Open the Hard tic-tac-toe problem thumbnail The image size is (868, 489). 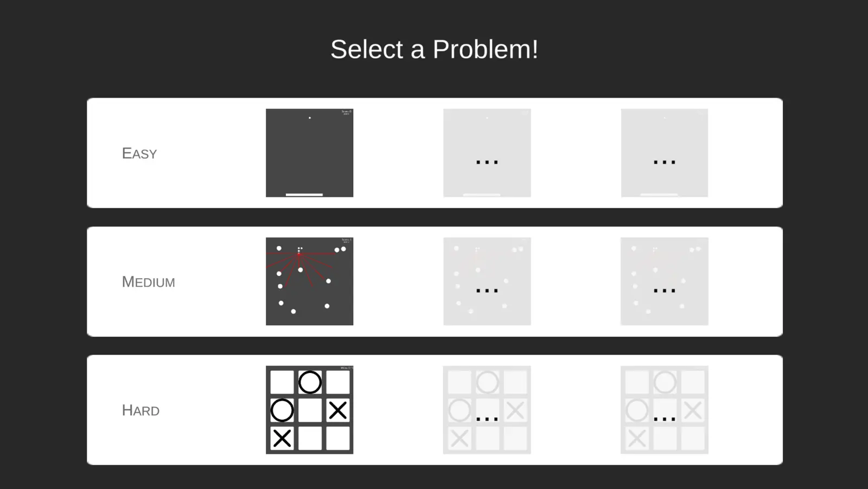(x=309, y=410)
